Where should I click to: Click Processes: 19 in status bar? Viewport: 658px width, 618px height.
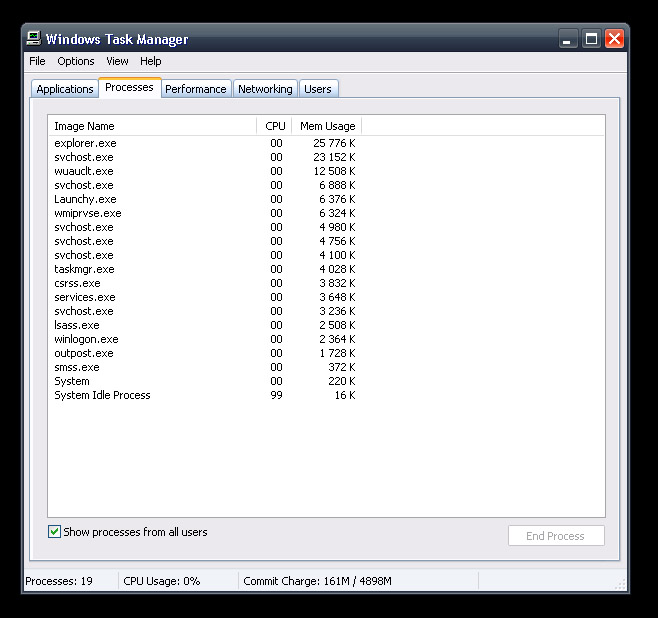tap(59, 581)
